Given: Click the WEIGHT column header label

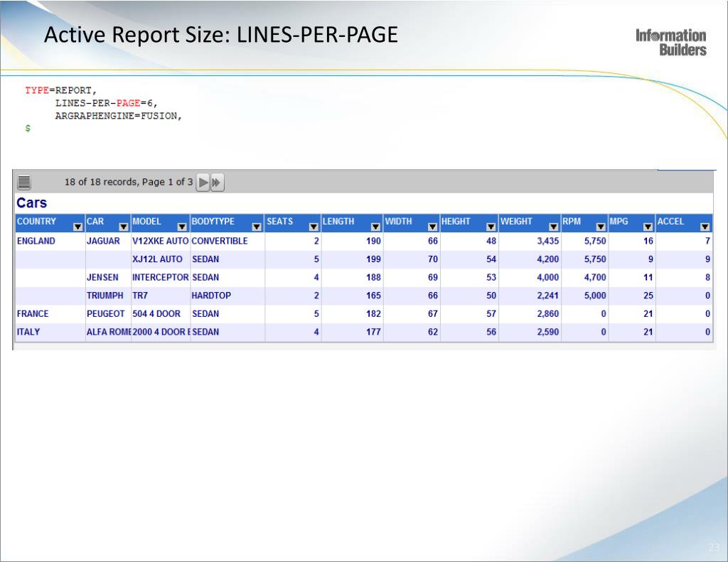Looking at the screenshot, I should 516,222.
